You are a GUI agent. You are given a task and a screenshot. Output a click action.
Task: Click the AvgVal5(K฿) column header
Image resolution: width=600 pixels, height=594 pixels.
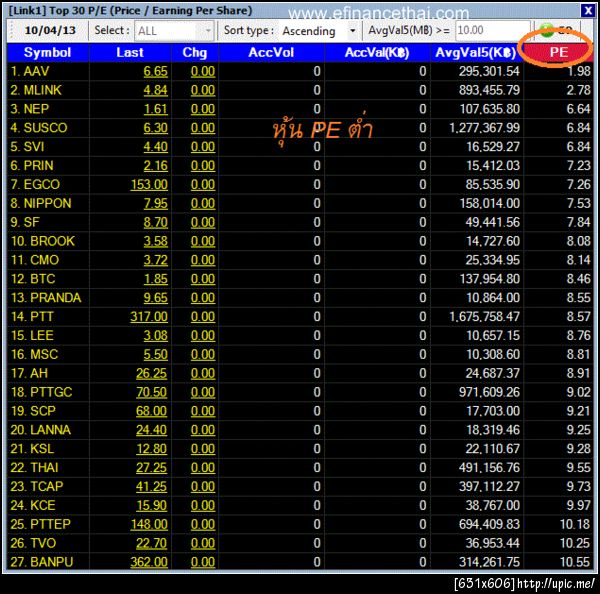(476, 52)
